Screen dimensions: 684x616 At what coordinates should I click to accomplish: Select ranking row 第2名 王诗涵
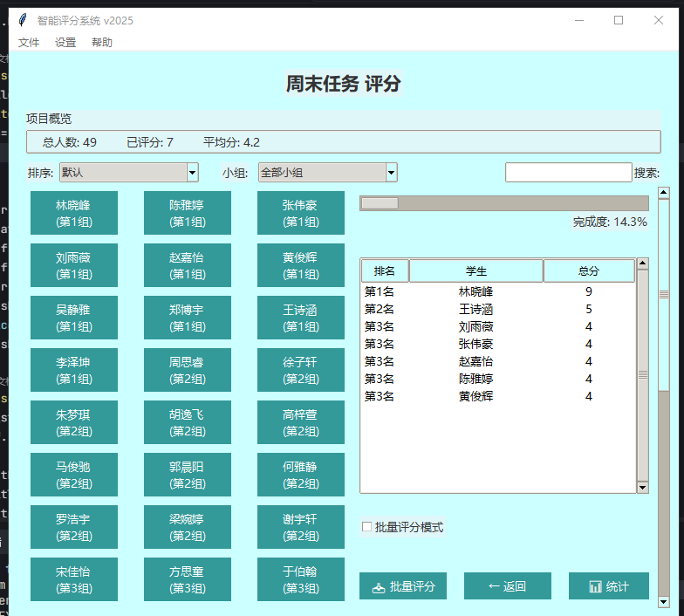point(498,309)
